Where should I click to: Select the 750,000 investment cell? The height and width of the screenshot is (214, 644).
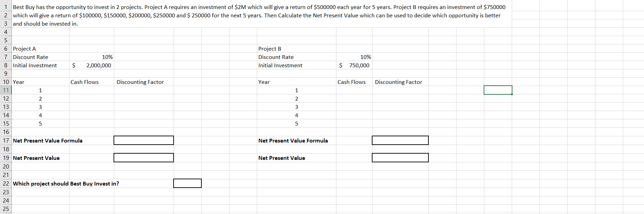[x=354, y=65]
